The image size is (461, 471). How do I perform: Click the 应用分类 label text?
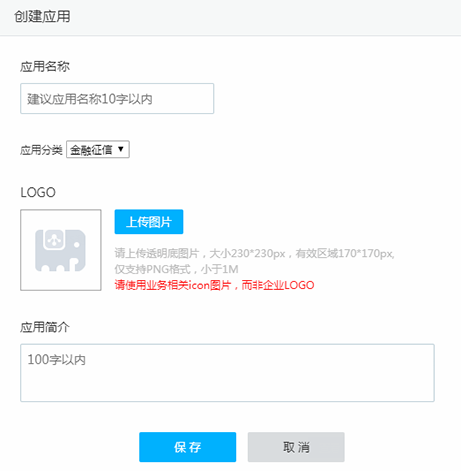[41, 150]
